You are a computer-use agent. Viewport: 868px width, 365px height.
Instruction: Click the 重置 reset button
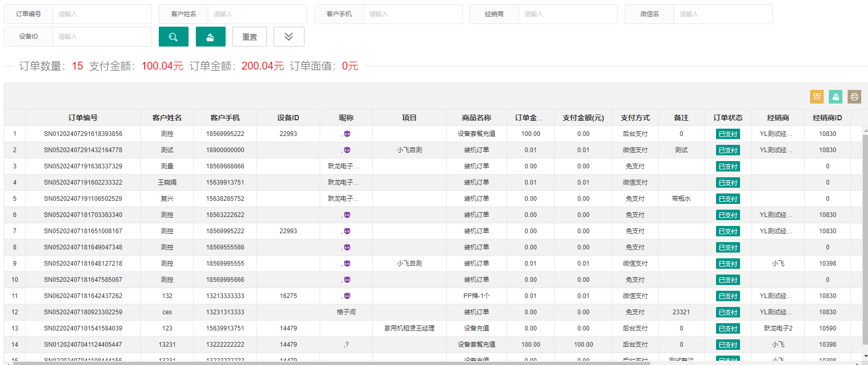point(250,37)
